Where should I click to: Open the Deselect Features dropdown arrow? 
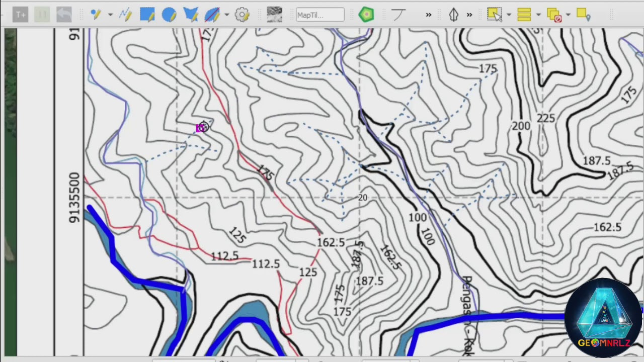(568, 15)
